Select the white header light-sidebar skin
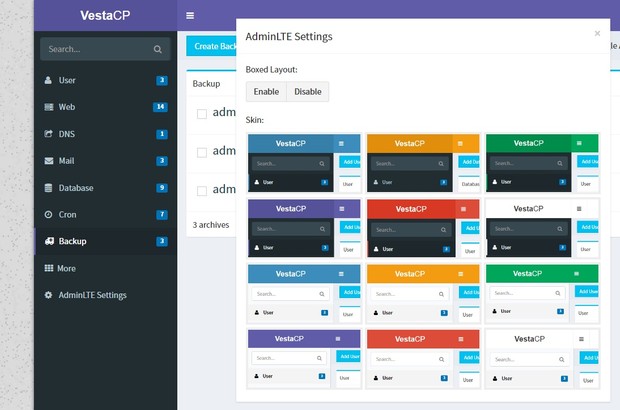This screenshot has width=620, height=410. (x=542, y=359)
